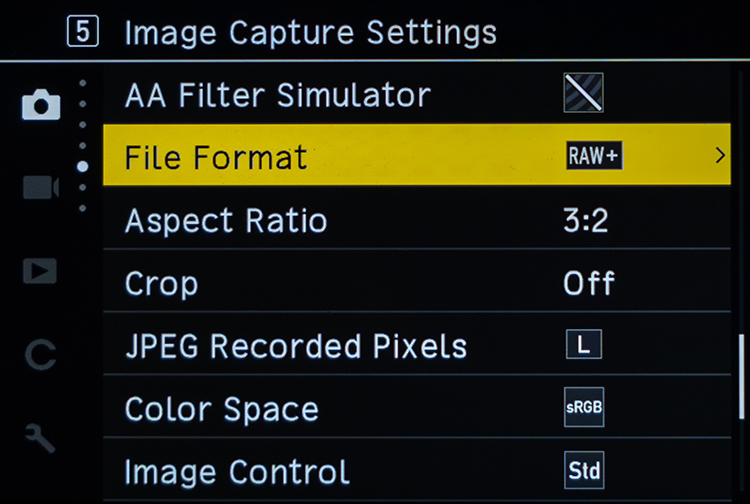Click the AA Filter Simulator off icon
The image size is (750, 504).
[583, 94]
